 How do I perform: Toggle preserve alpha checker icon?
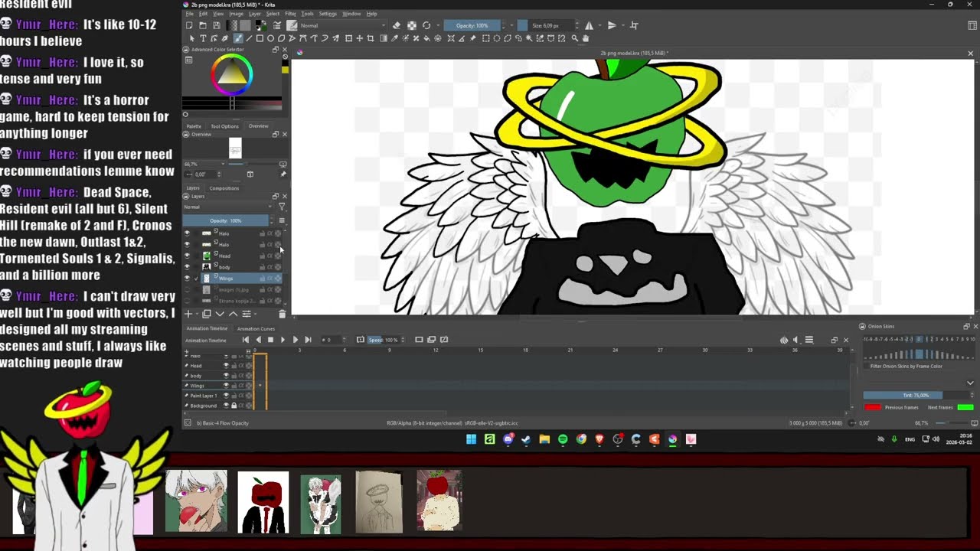(x=411, y=25)
